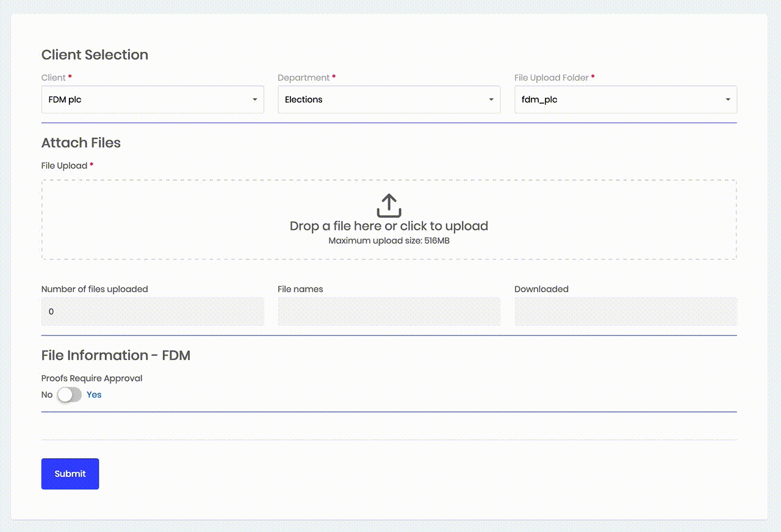Open the Department dropdown showing Elections
Image resolution: width=781 pixels, height=532 pixels.
(383, 99)
